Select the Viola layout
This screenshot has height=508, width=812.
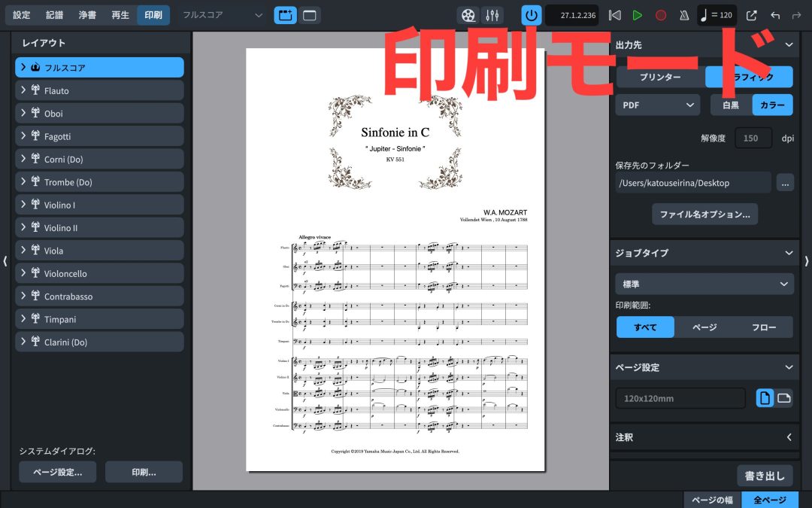point(99,251)
